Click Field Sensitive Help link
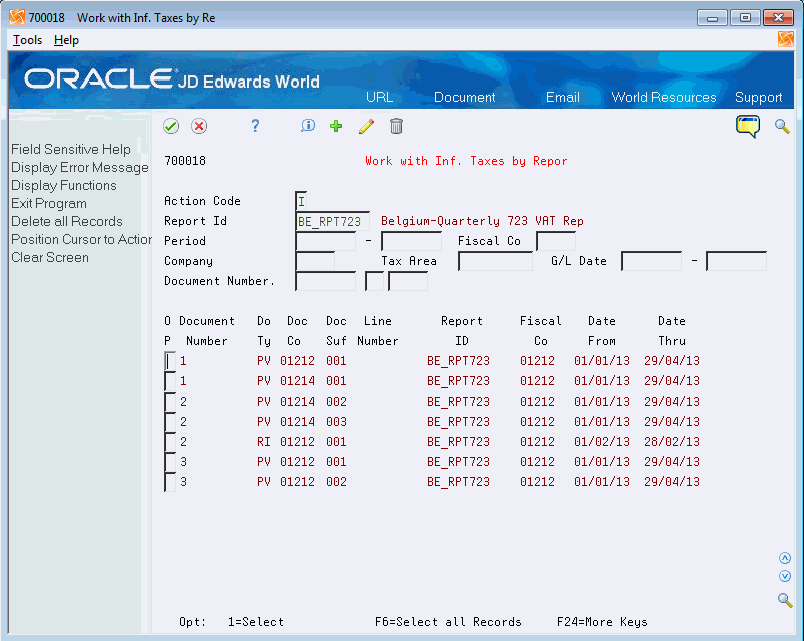 coord(71,149)
